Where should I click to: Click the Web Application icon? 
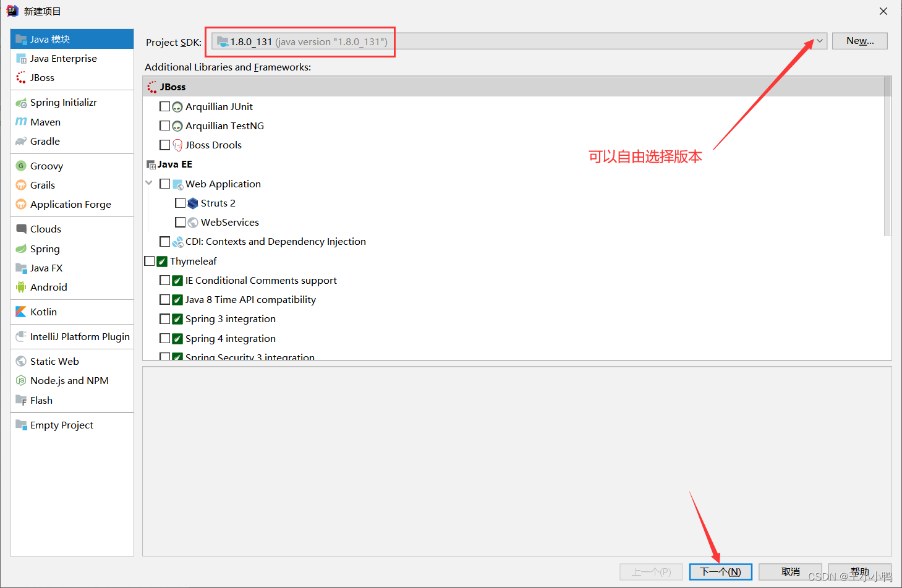[177, 184]
